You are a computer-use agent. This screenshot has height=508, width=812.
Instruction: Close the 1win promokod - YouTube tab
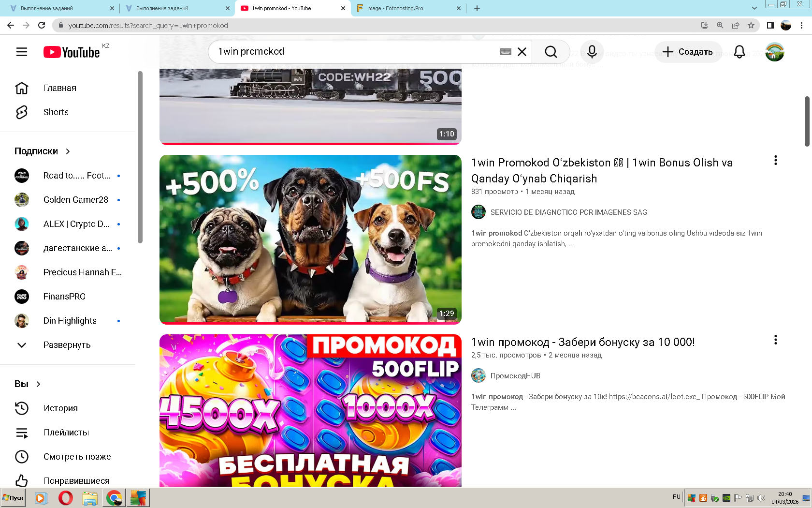[343, 8]
